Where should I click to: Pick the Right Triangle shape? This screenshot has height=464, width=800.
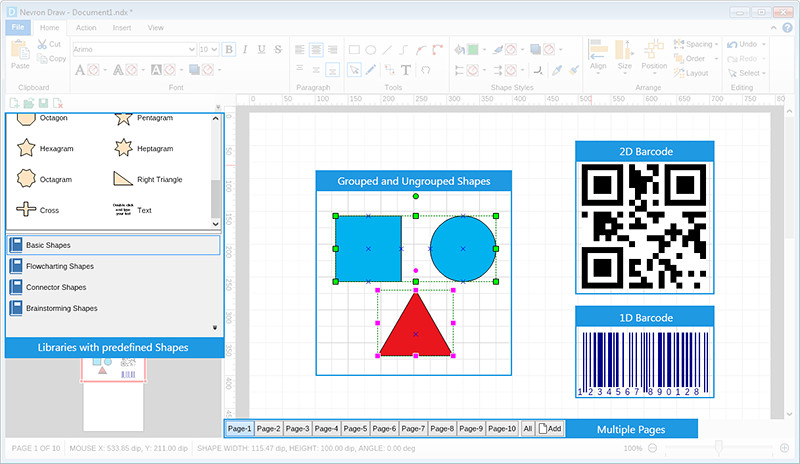pyautogui.click(x=123, y=179)
